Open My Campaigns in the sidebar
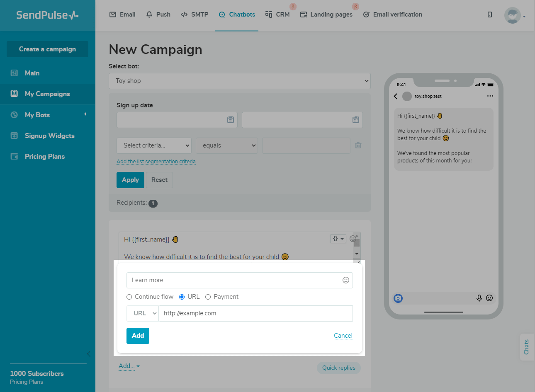The image size is (535, 392). point(47,94)
